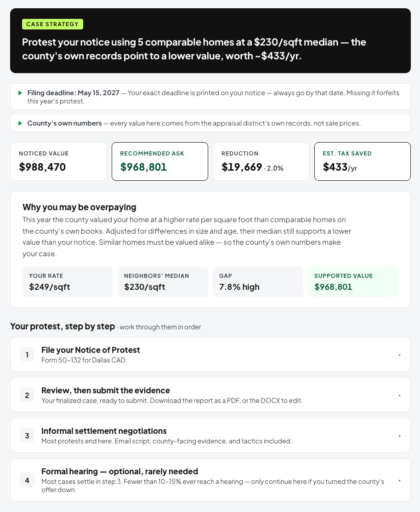Viewport: 420px width, 512px height.
Task: Select the Est. Tax Saved card
Action: [x=362, y=161]
